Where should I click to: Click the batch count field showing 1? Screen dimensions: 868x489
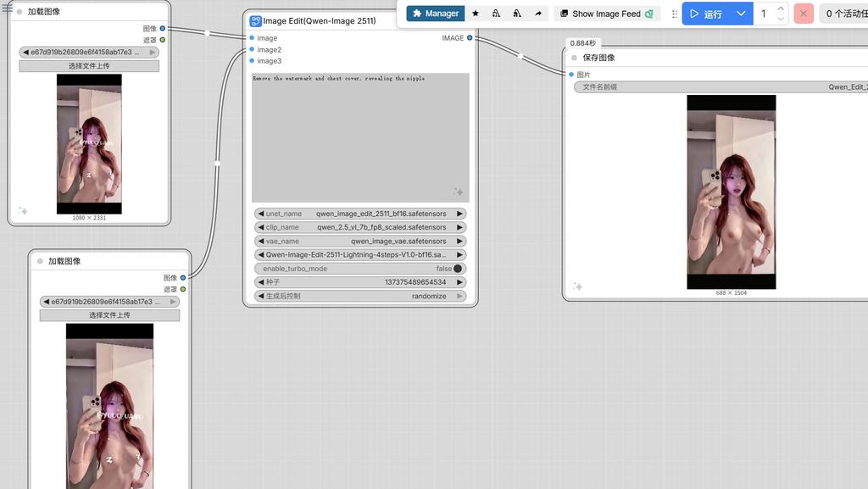point(764,14)
